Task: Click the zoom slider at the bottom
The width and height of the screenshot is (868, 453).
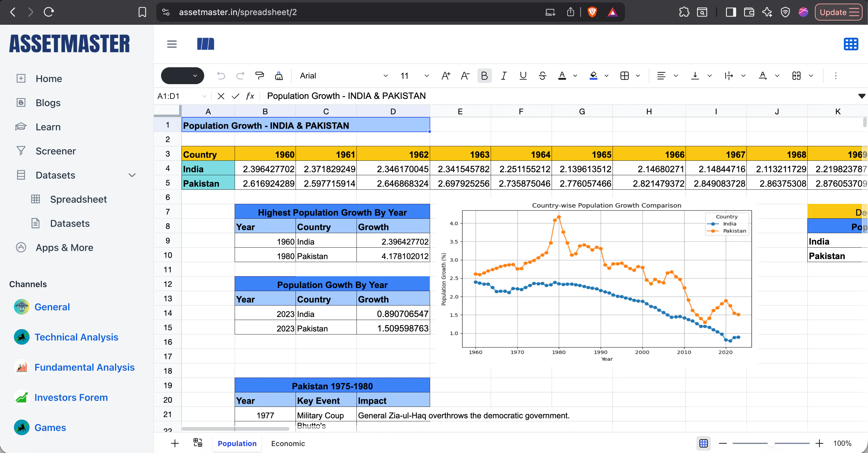Action: coord(771,443)
